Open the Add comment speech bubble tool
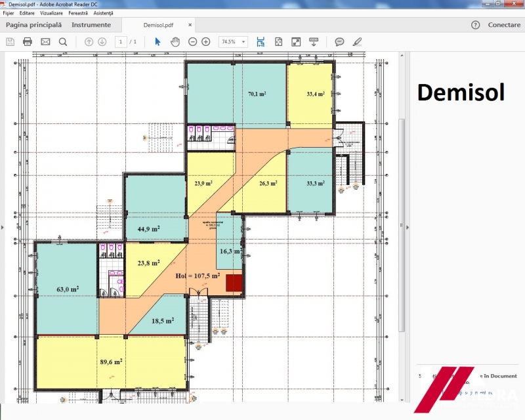 [x=339, y=41]
